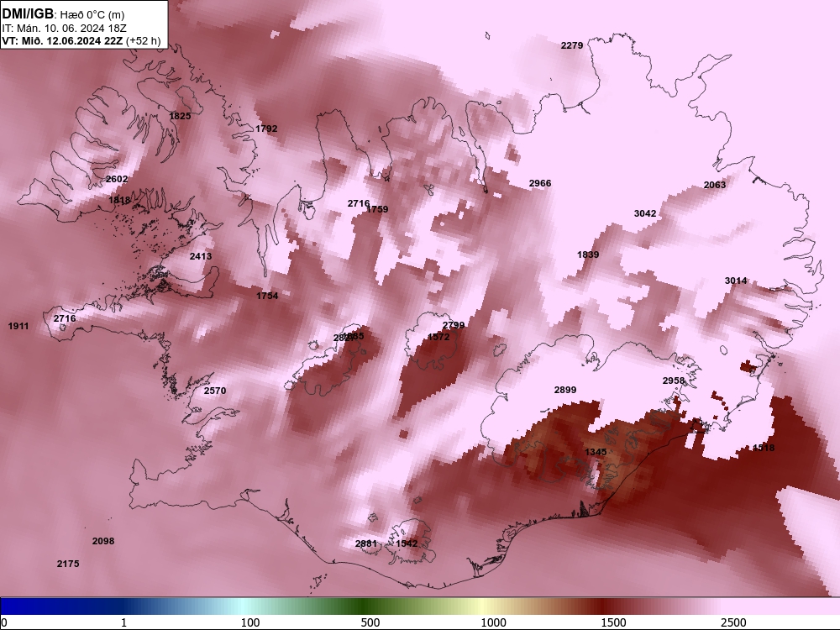Click the 2570 height value
Viewport: 840px width, 630px height.
click(215, 391)
